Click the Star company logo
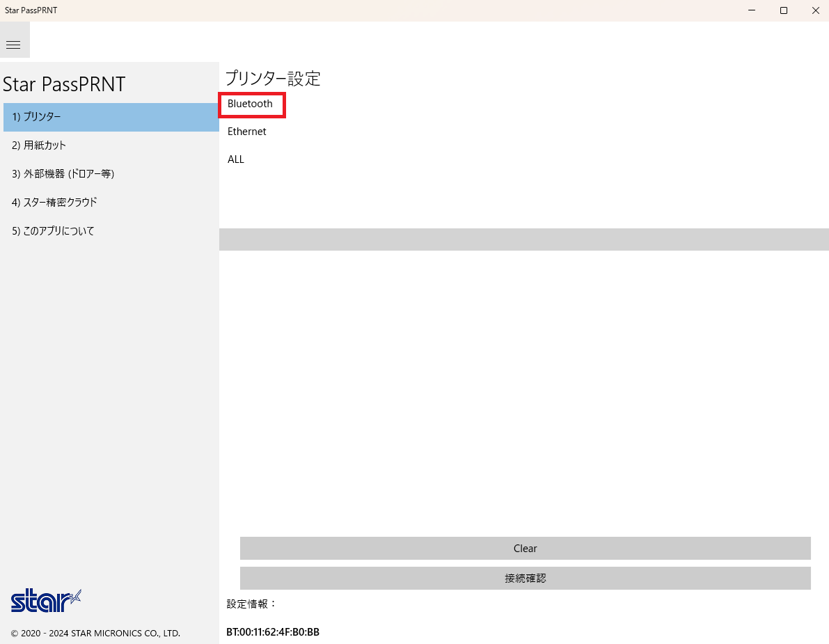This screenshot has height=644, width=829. point(46,599)
